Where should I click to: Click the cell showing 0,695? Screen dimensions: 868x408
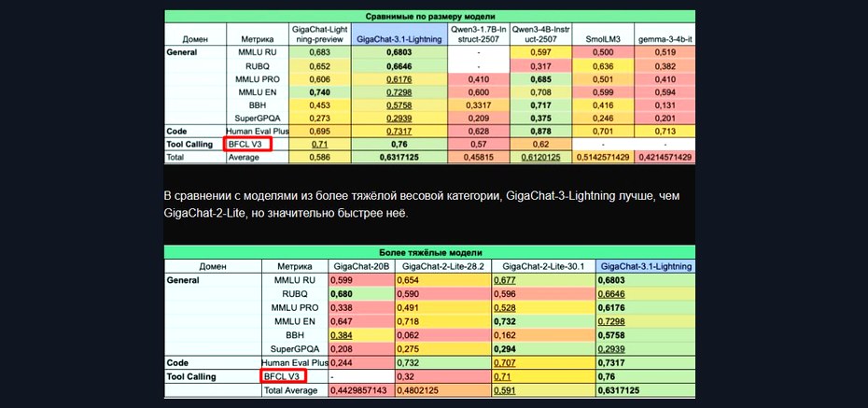[x=320, y=132]
